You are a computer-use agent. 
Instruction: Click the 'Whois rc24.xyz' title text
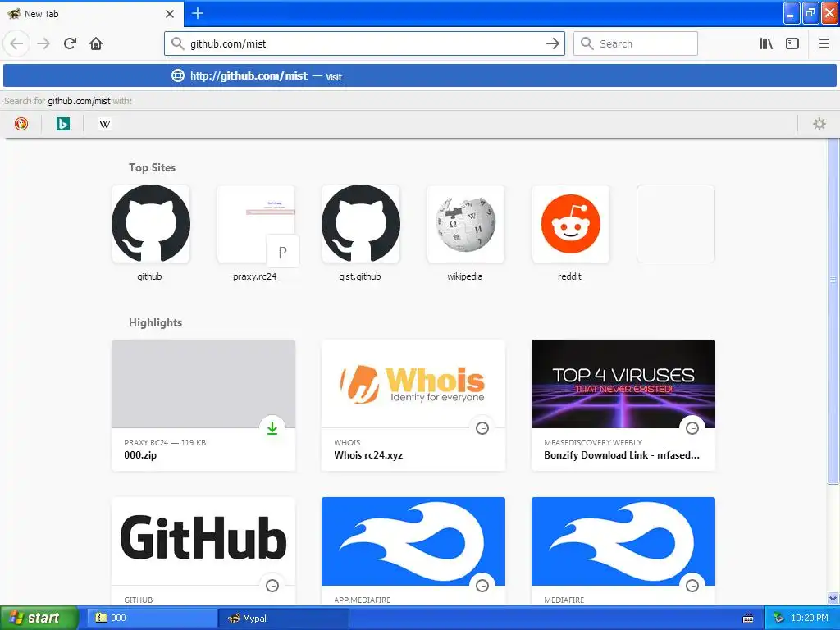[x=368, y=455]
